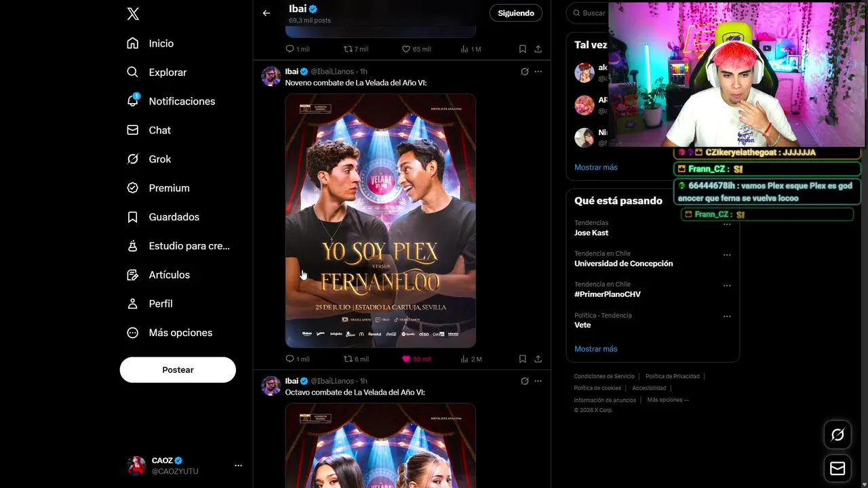Image resolution: width=868 pixels, height=488 pixels.
Task: Bookmark the top post above Noveno combate
Action: point(523,49)
